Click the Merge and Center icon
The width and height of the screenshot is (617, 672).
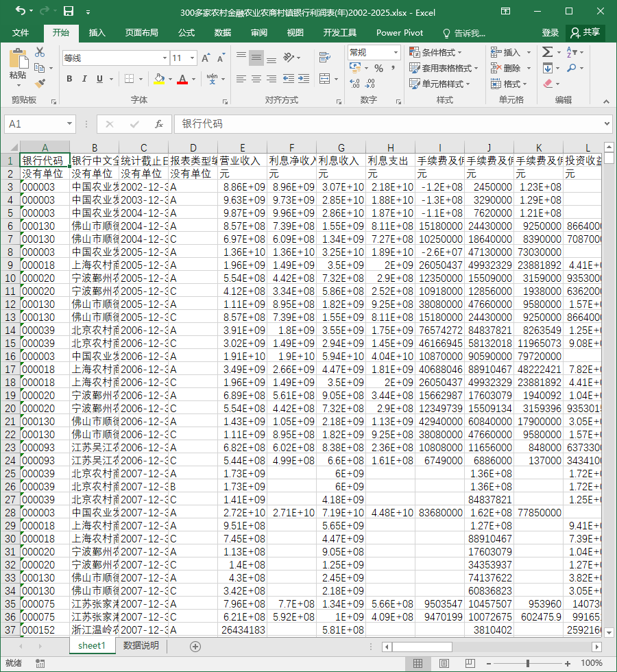tap(325, 78)
